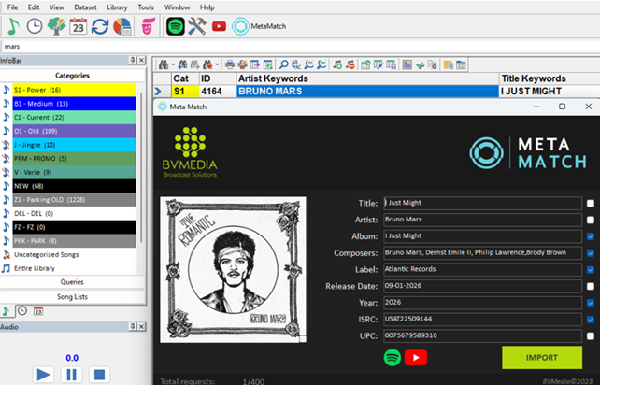642x412 pixels.
Task: Toggle the Title checkbox in Meta Match
Action: pos(590,204)
